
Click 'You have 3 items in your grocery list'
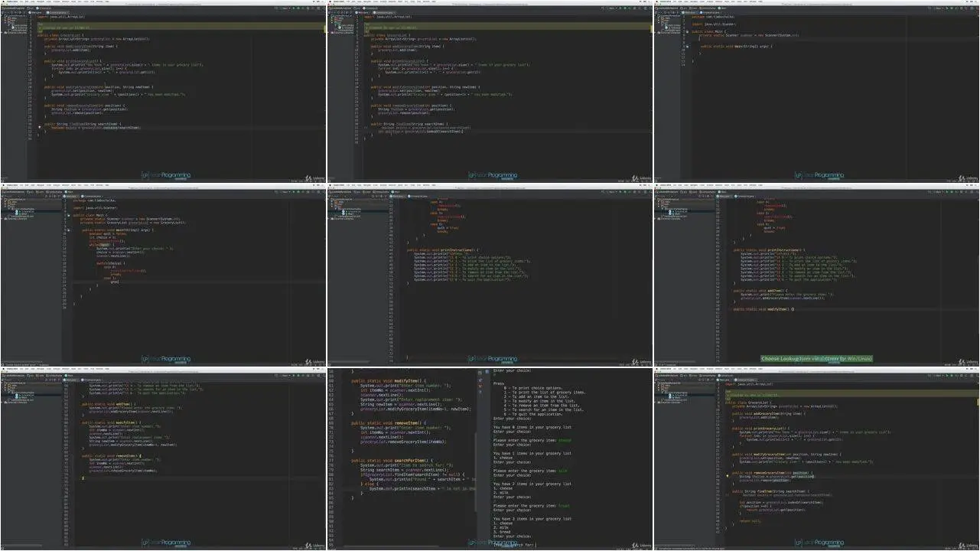coord(532,519)
